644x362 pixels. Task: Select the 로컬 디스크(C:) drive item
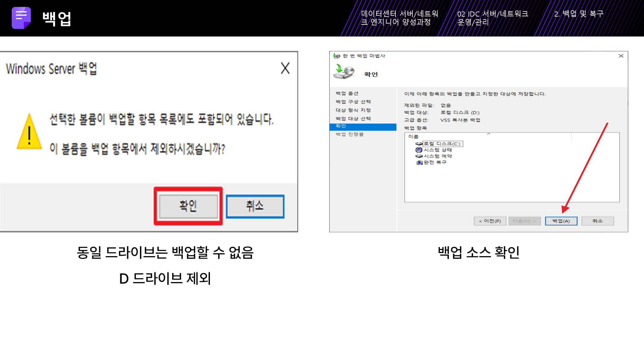pos(442,144)
